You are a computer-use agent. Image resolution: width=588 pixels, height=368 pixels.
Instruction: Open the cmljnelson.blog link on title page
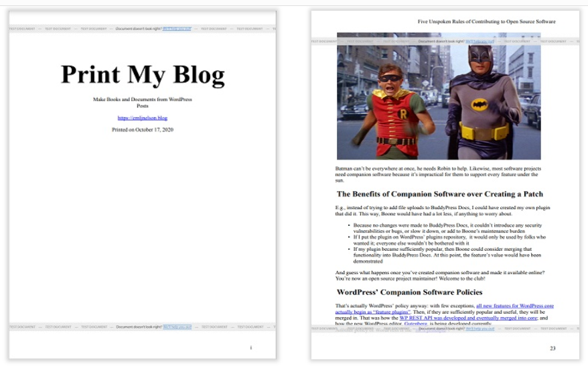click(x=143, y=118)
